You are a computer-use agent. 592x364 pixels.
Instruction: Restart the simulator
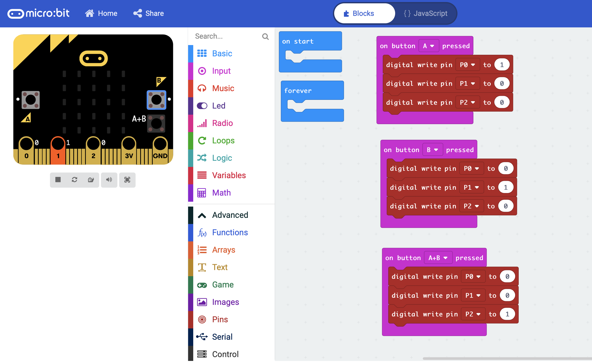pyautogui.click(x=74, y=180)
